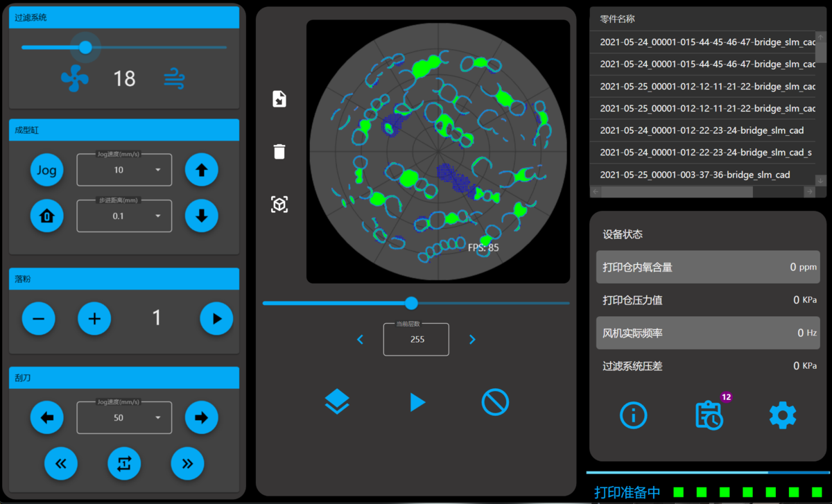Click the layers stack icon
Viewport: 832px width, 504px height.
point(337,401)
